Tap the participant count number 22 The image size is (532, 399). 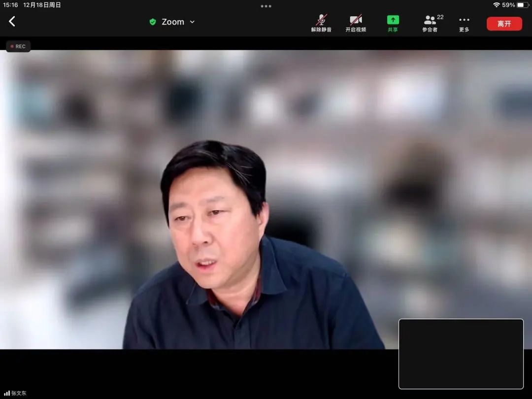[x=440, y=17]
